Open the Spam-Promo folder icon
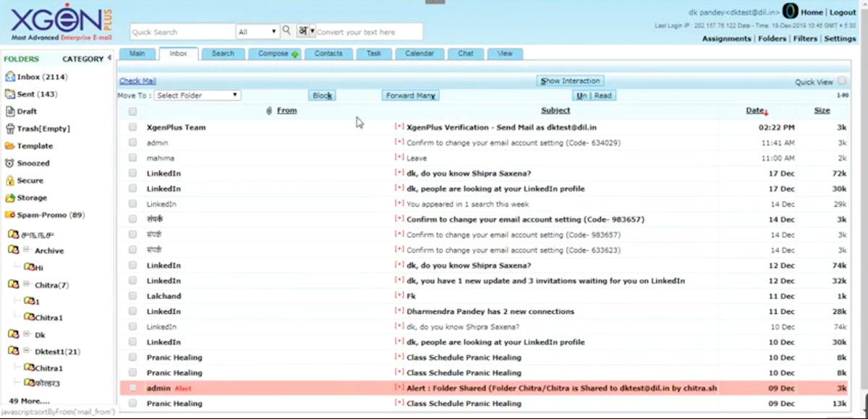The image size is (868, 419). point(9,215)
